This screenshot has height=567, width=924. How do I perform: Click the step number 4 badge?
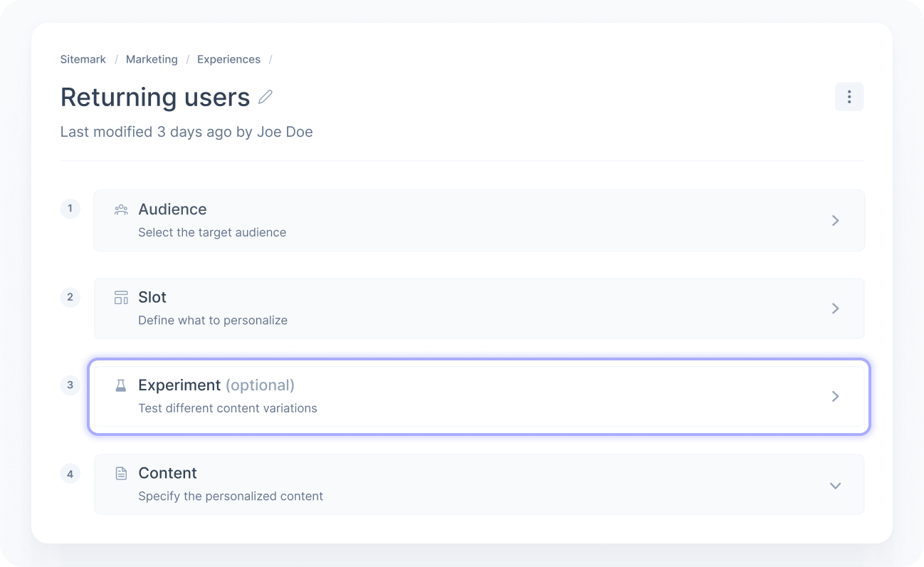(70, 473)
